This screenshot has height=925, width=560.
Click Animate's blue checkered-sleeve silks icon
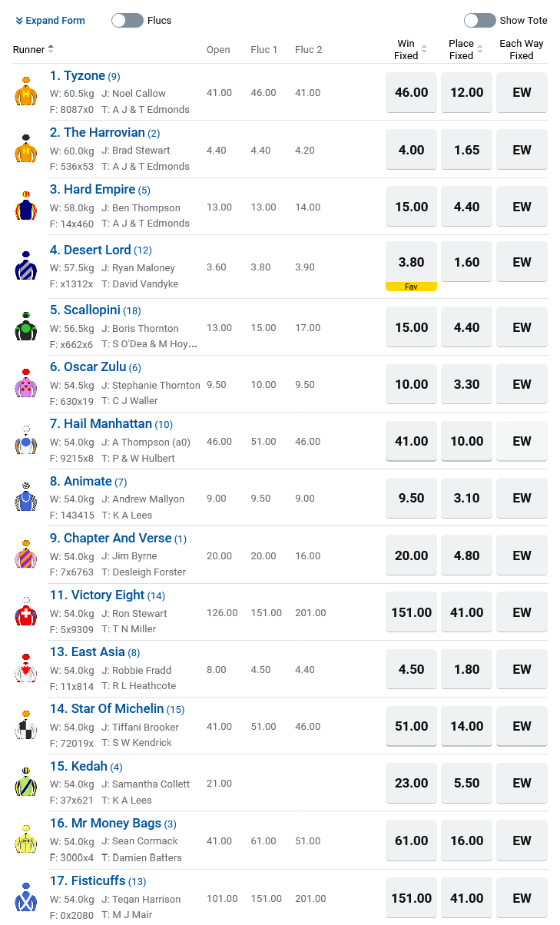26,498
